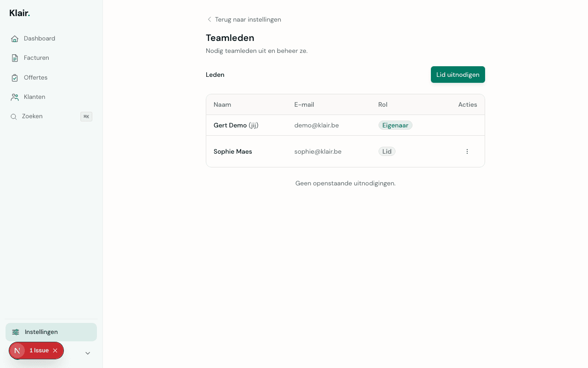Click the back chevron arrow above Teamleden
The image size is (588, 368).
[209, 19]
